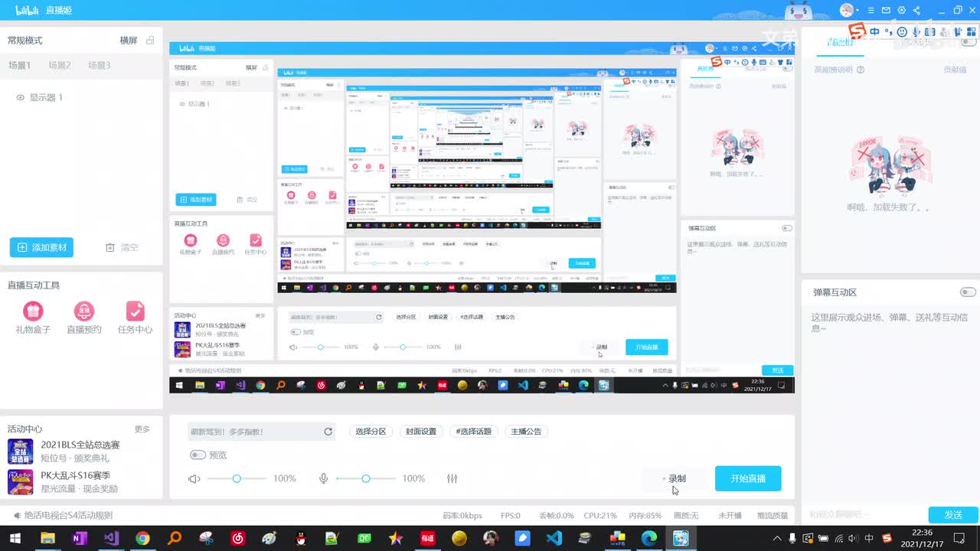Screen dimensions: 980x551
Task: Click 高能榜说明 label
Action: tap(833, 70)
